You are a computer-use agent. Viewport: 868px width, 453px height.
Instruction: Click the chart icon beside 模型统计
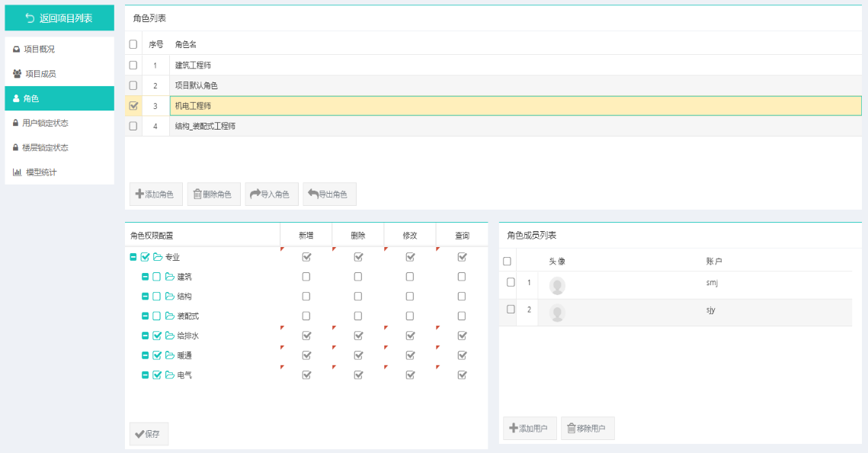(17, 172)
